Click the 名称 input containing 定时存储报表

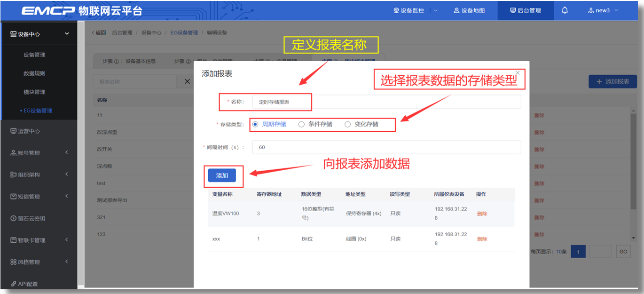point(386,102)
